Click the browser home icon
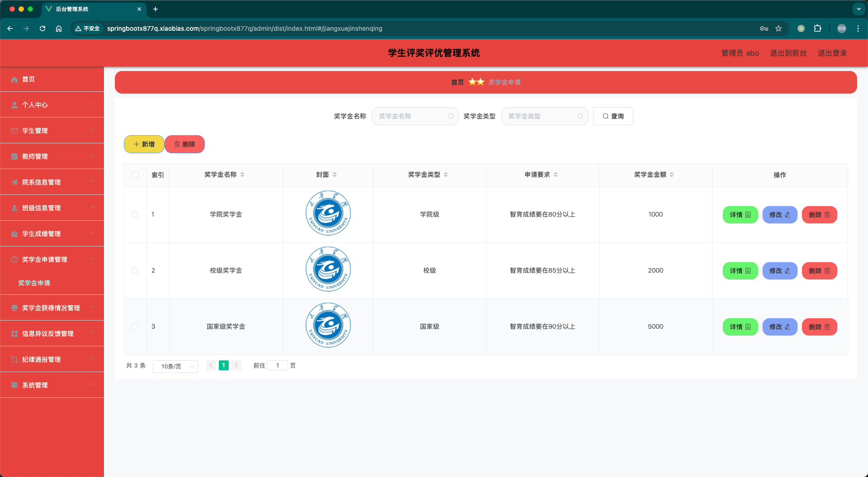Image resolution: width=868 pixels, height=477 pixels. click(x=59, y=28)
